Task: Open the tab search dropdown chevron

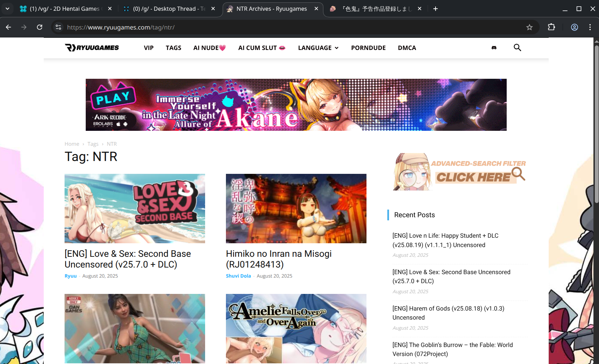Action: [7, 9]
